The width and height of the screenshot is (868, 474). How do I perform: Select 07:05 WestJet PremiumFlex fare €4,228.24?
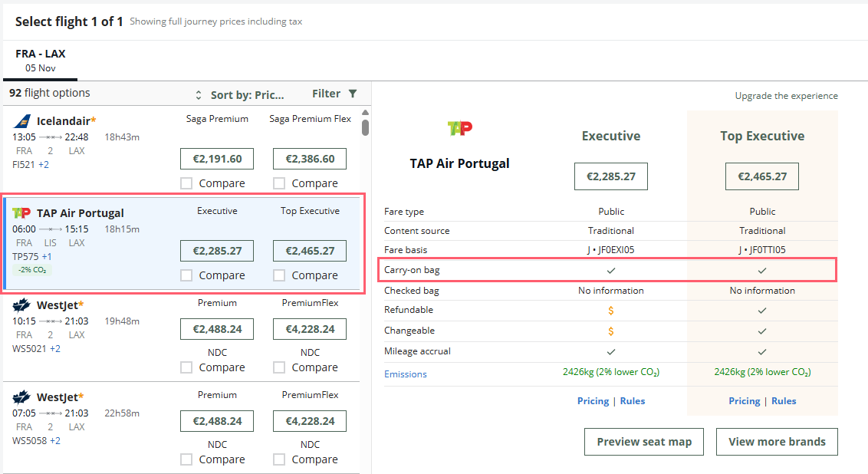(x=310, y=421)
